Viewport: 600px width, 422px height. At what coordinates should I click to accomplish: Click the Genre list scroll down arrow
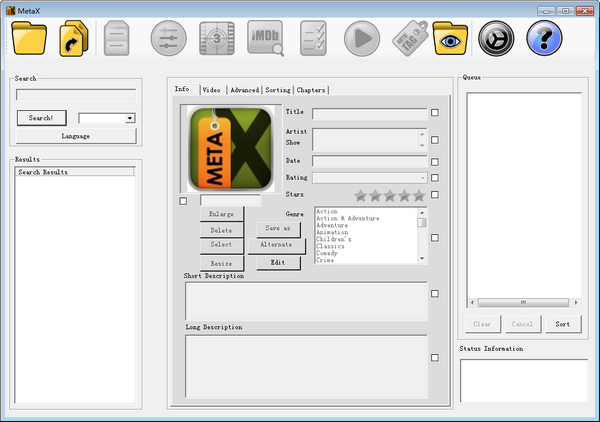click(421, 258)
